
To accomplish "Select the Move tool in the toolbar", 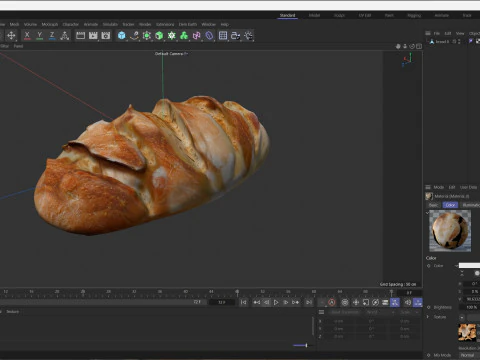I will (x=11, y=35).
